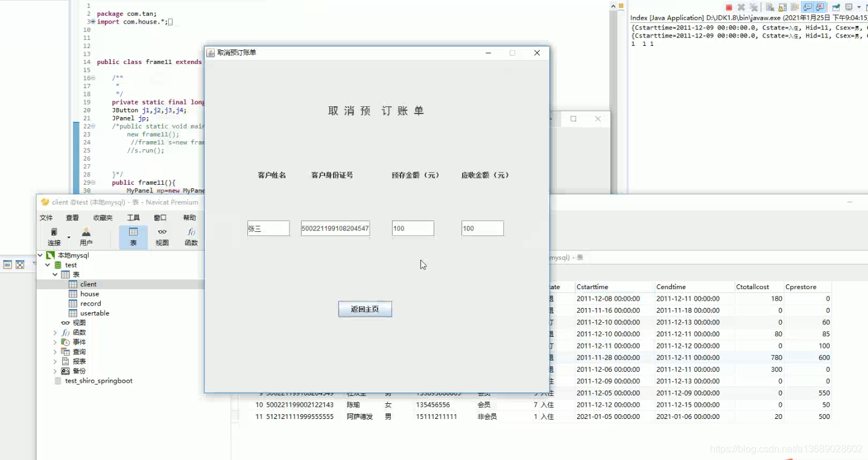This screenshot has width=868, height=460.
Task: Click the 报表 report icon in tree
Action: [65, 362]
